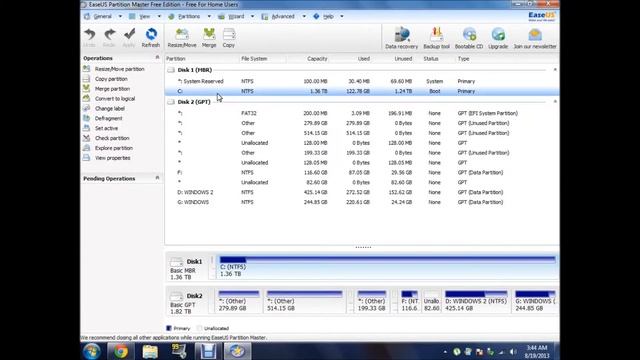Click Join our newsletter icon

[x=535, y=38]
